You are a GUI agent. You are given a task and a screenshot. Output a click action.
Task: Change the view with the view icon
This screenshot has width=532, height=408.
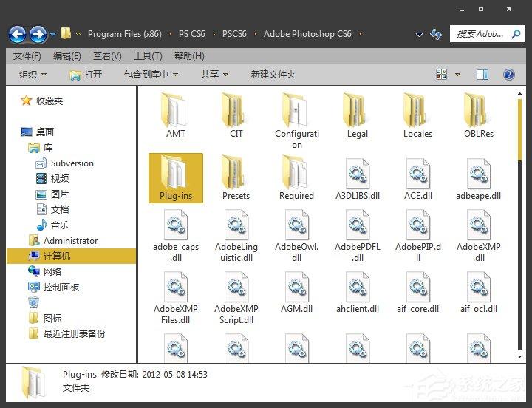(x=441, y=75)
